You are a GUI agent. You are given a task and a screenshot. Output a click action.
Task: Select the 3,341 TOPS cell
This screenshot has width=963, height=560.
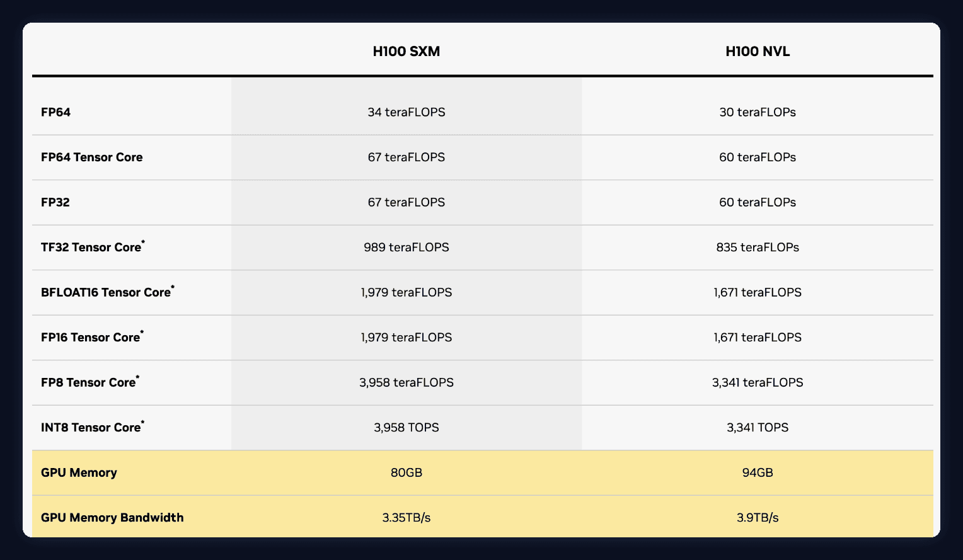758,427
